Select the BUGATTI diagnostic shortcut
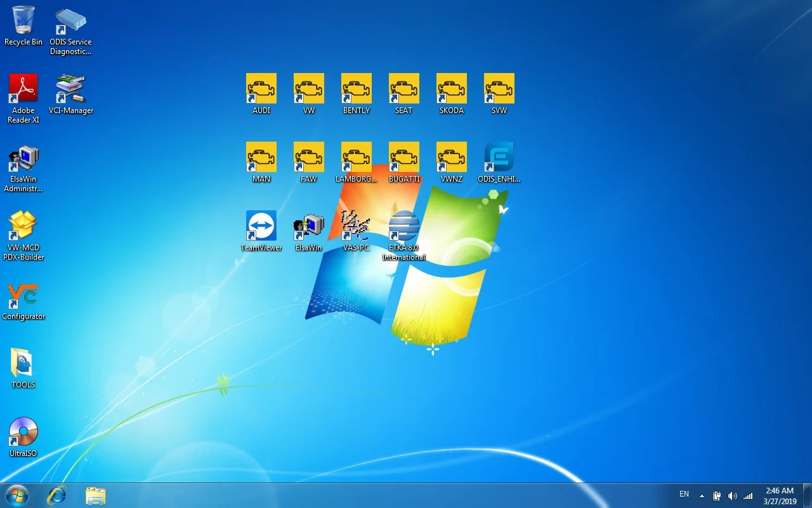This screenshot has height=508, width=812. point(404,163)
